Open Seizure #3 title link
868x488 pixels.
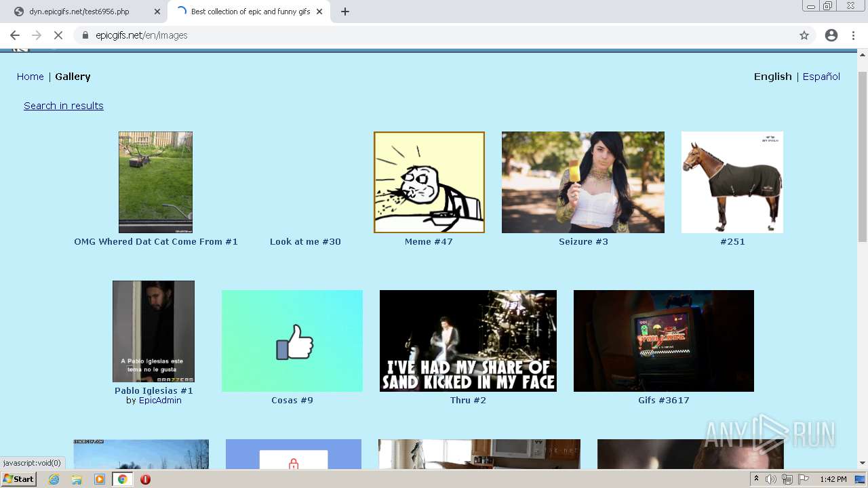(x=583, y=242)
